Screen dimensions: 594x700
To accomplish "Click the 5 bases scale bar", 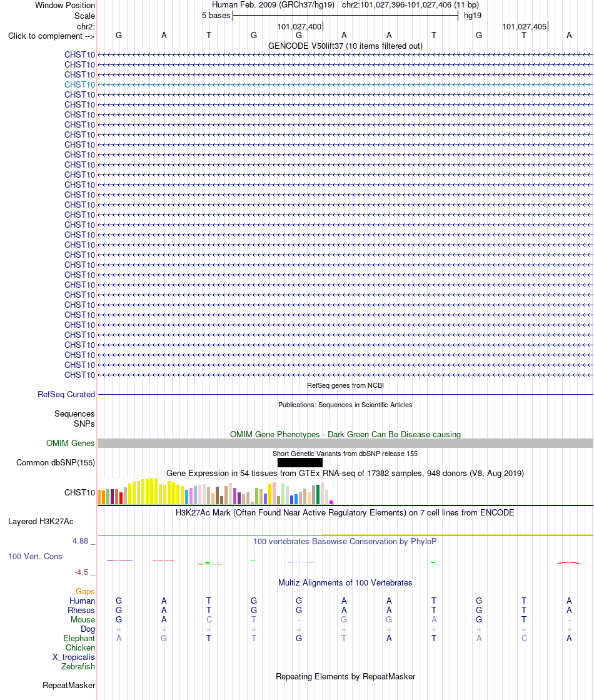I will pyautogui.click(x=345, y=16).
